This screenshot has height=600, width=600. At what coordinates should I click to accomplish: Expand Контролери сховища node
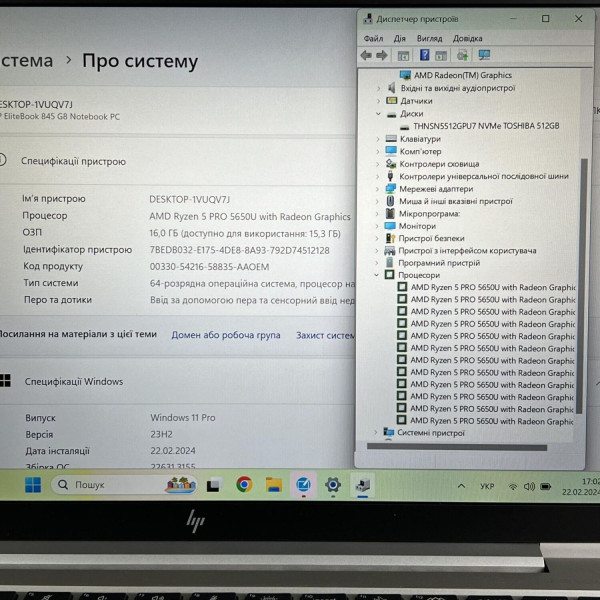[x=378, y=164]
